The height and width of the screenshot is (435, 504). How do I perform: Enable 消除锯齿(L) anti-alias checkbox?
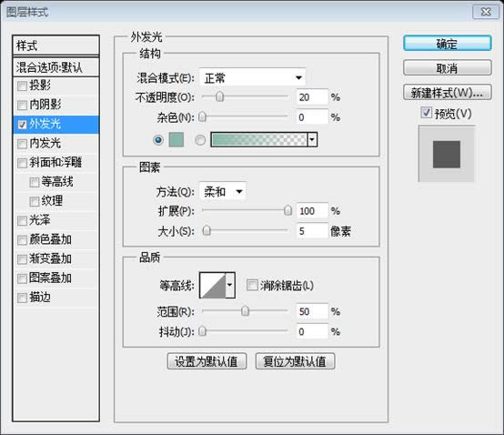pyautogui.click(x=252, y=285)
